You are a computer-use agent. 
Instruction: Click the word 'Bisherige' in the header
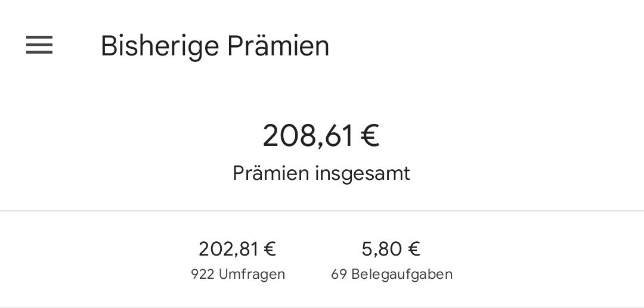[153, 46]
